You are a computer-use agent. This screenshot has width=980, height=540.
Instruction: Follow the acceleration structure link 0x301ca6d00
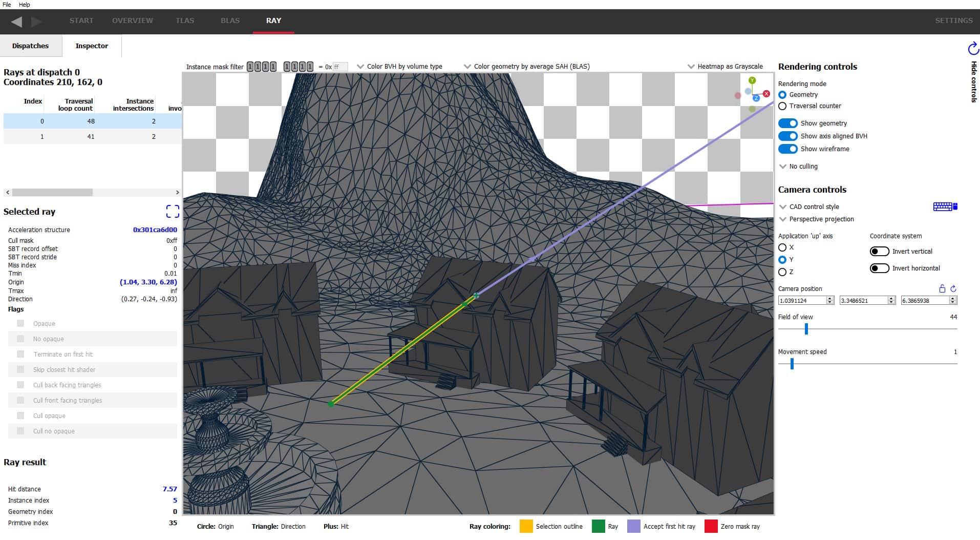pyautogui.click(x=155, y=230)
